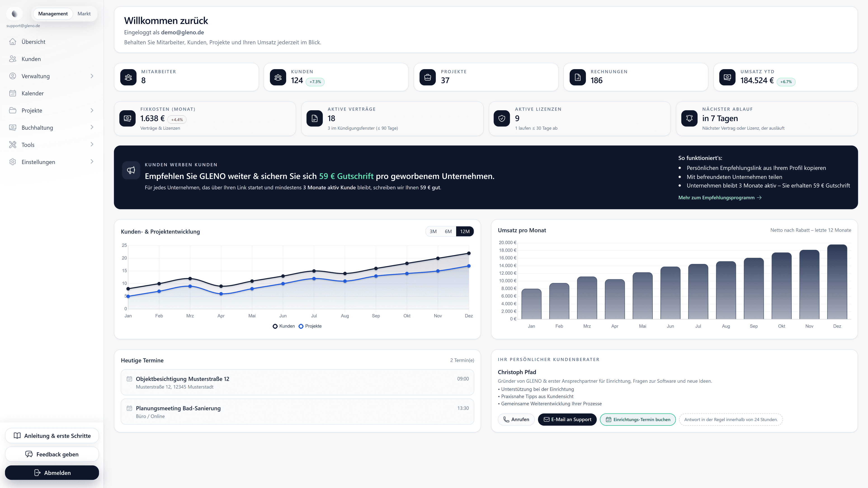868x488 pixels.
Task: Click the Nächster Ablauf bell icon
Action: pos(689,119)
